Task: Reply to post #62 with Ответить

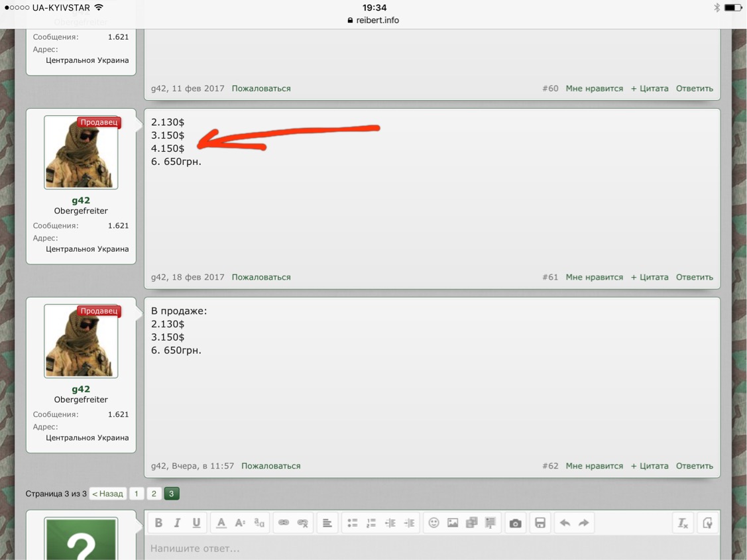Action: coord(695,466)
